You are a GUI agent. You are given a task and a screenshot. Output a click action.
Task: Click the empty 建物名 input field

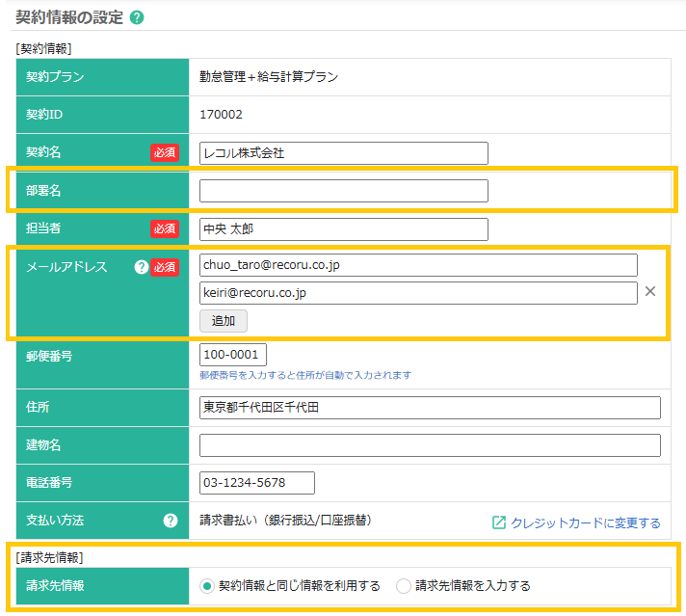(430, 445)
